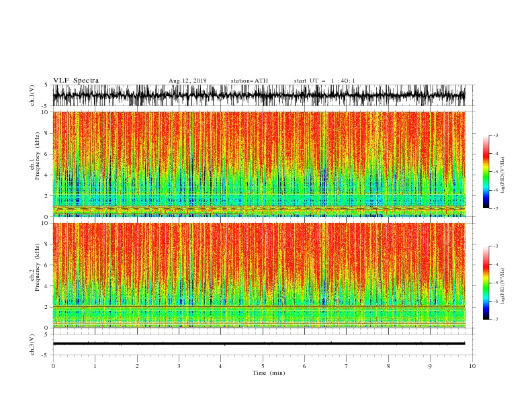Viewport: 532px width, 411px height.
Task: Click the ch.3 flat waveform trace
Action: point(259,344)
